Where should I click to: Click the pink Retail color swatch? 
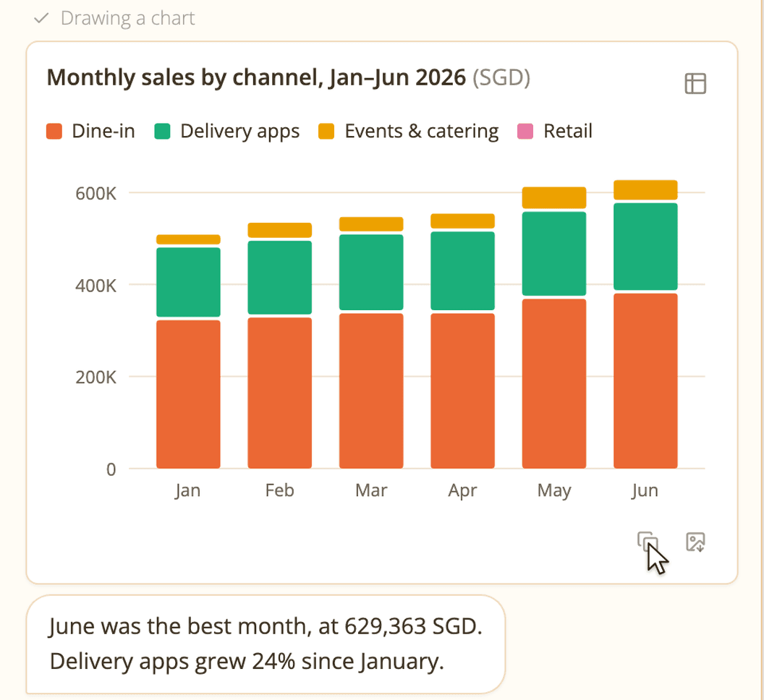tap(525, 132)
